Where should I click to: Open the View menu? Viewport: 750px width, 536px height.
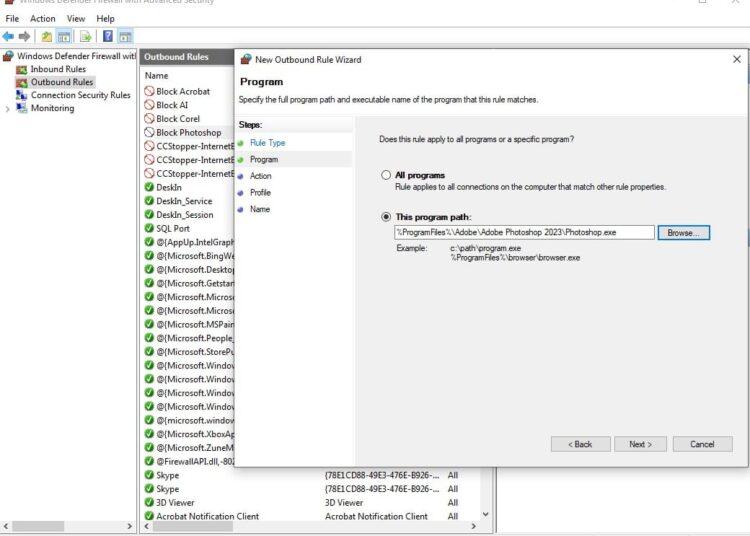coord(76,19)
